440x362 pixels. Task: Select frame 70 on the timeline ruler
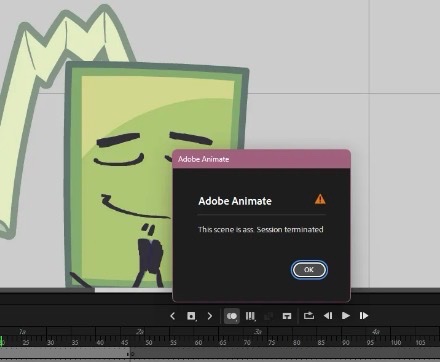point(247,342)
